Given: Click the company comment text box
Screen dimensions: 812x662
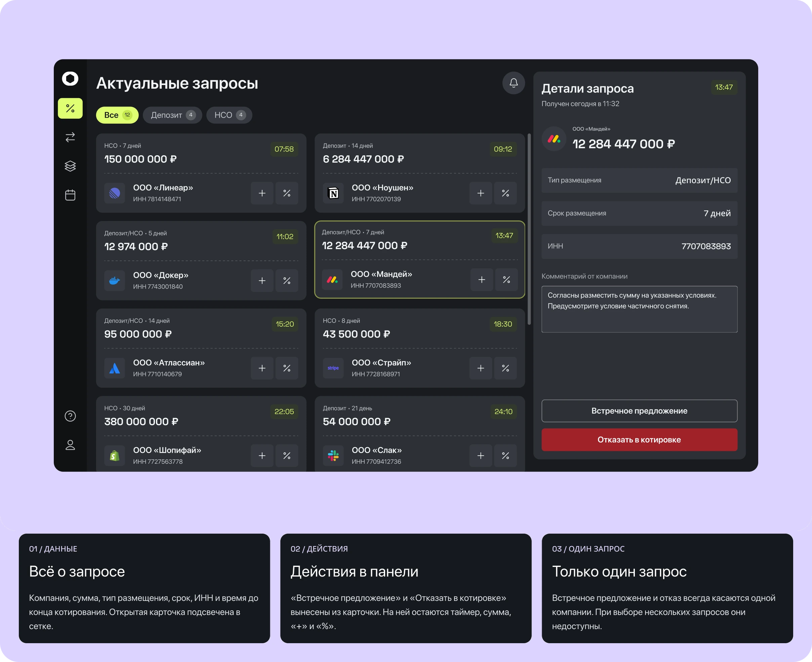Looking at the screenshot, I should (x=639, y=309).
